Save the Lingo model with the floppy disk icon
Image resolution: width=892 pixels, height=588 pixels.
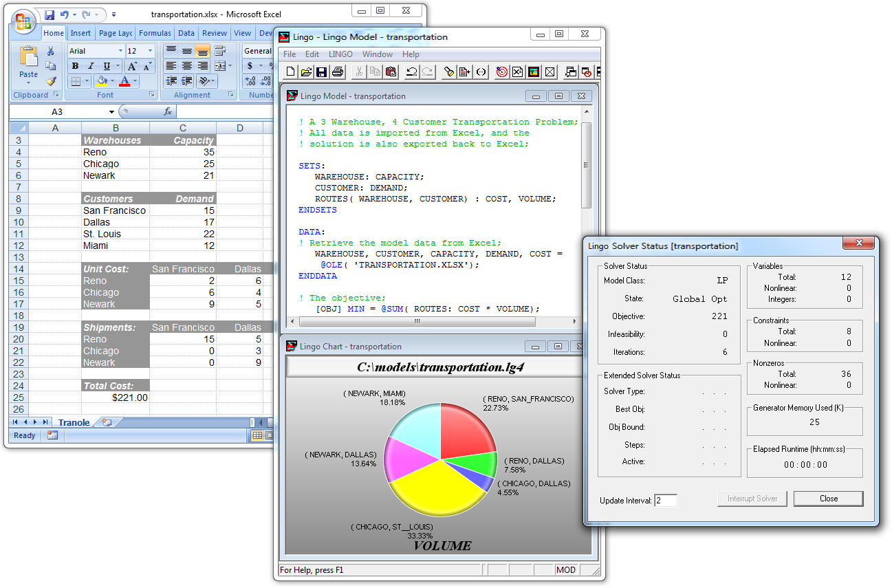point(321,72)
